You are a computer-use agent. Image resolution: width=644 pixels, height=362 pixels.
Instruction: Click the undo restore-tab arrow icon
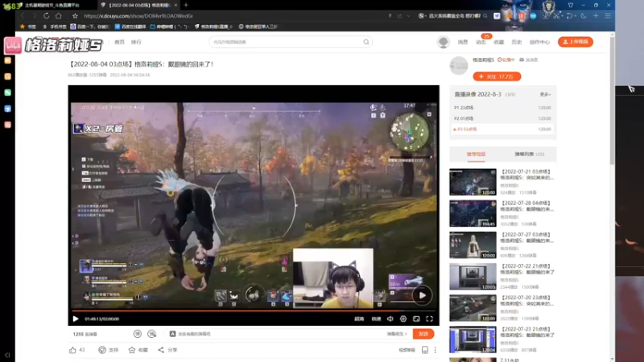(570, 16)
